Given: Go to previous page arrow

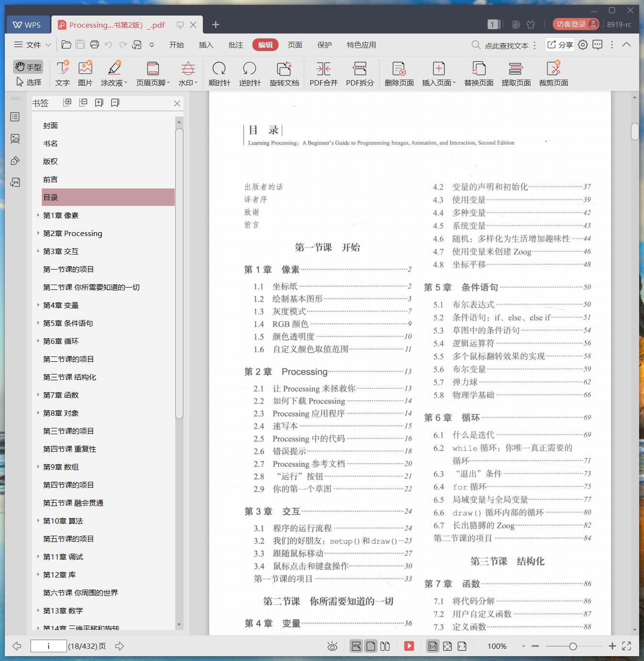Looking at the screenshot, I should (x=17, y=646).
